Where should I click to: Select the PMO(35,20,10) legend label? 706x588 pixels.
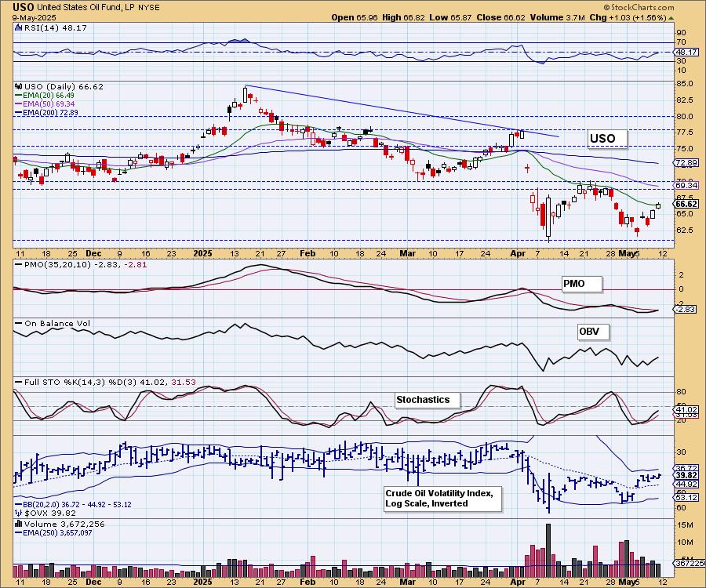click(86, 264)
